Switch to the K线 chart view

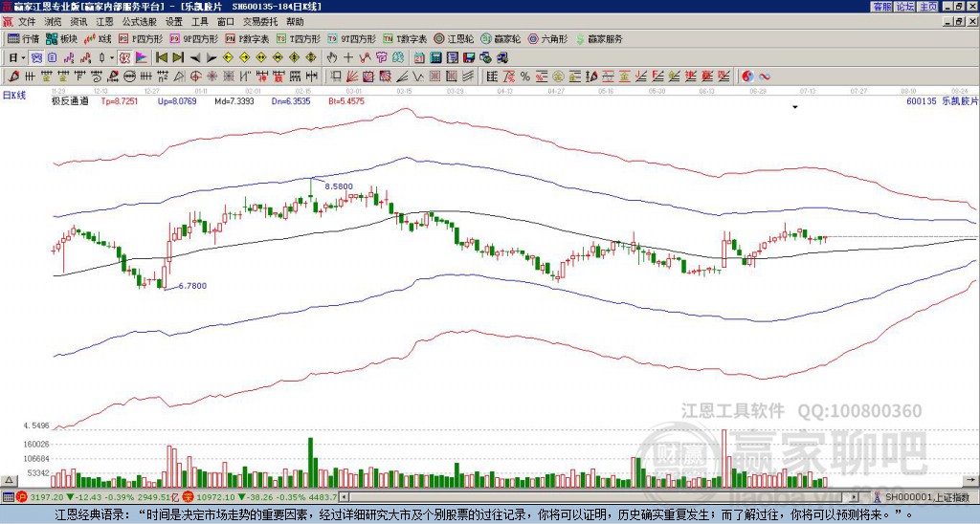(x=98, y=38)
